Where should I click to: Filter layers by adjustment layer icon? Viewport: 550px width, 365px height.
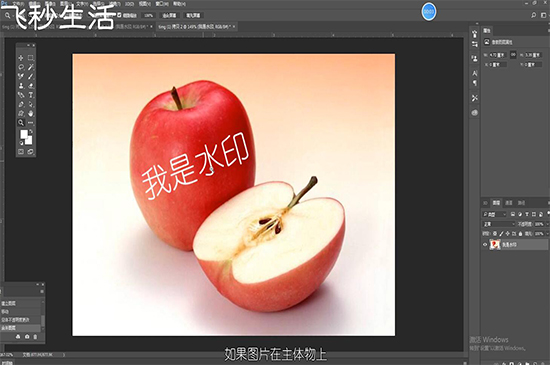520,214
